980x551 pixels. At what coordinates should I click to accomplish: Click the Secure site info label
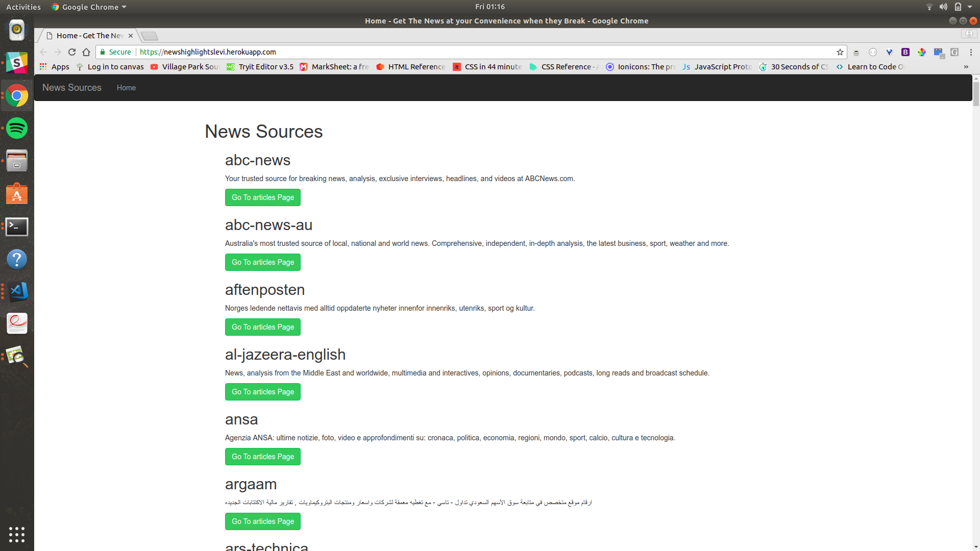(x=116, y=52)
